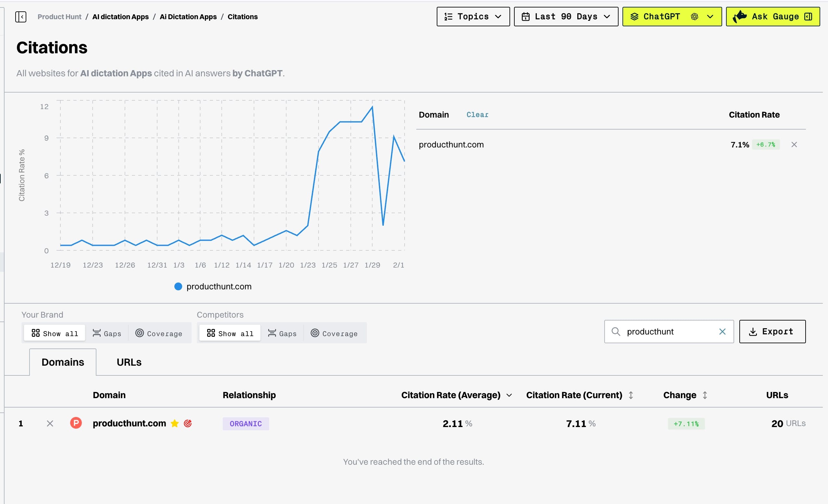Expand the ChatGPT model selector
The width and height of the screenshot is (828, 504).
[672, 17]
